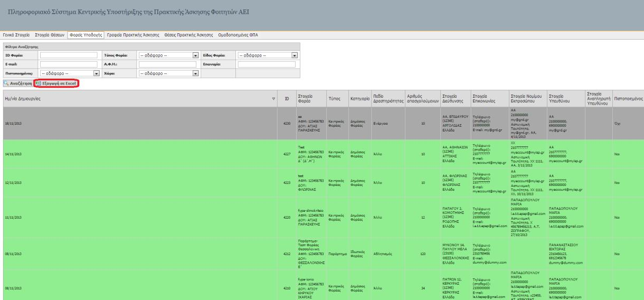This screenshot has width=644, height=300.
Task: Click the ID cell 4227
Action: coord(287,155)
